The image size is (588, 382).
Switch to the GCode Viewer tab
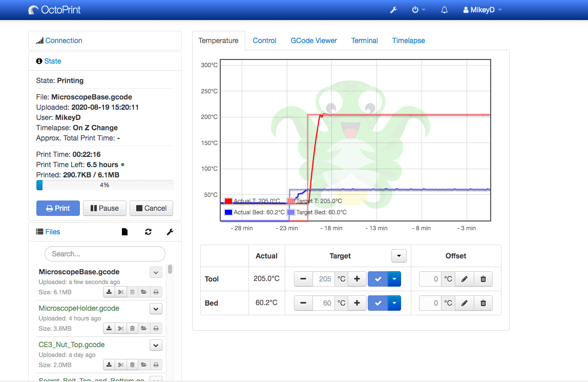point(313,41)
